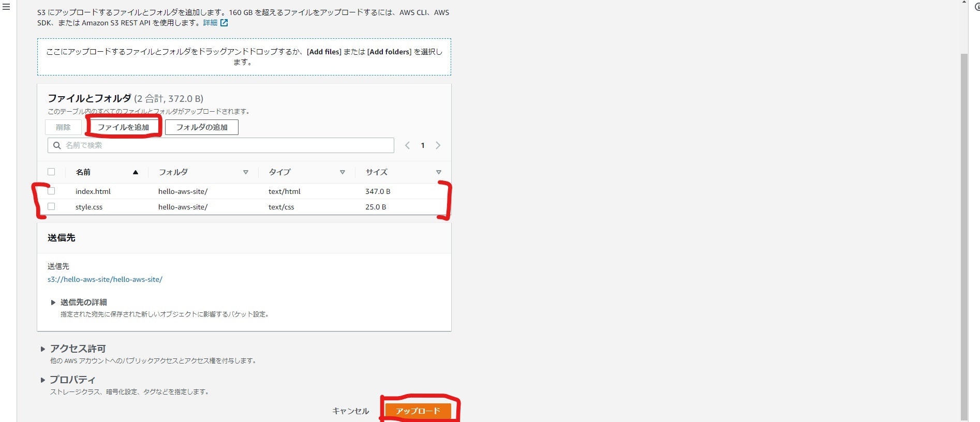Select the index.html checkbox
980x422 pixels.
tap(51, 191)
